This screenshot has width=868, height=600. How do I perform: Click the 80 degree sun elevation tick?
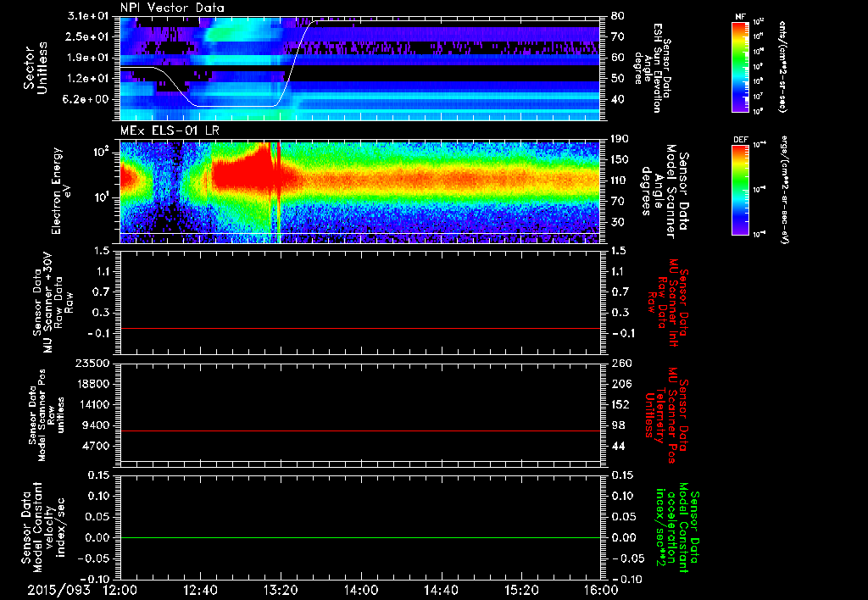coord(618,16)
